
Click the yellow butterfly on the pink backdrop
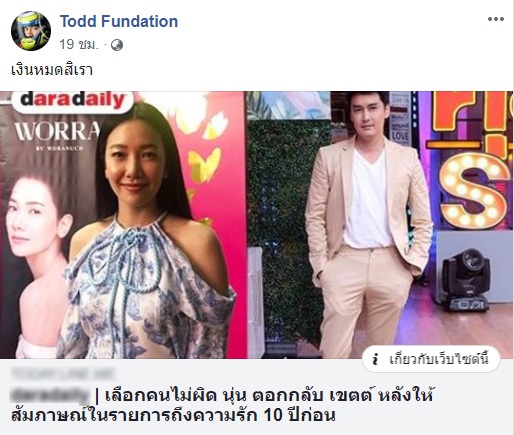point(205,163)
